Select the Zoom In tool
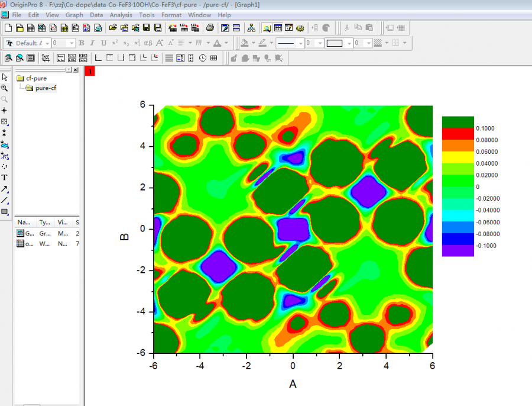532x406 pixels. [x=5, y=88]
